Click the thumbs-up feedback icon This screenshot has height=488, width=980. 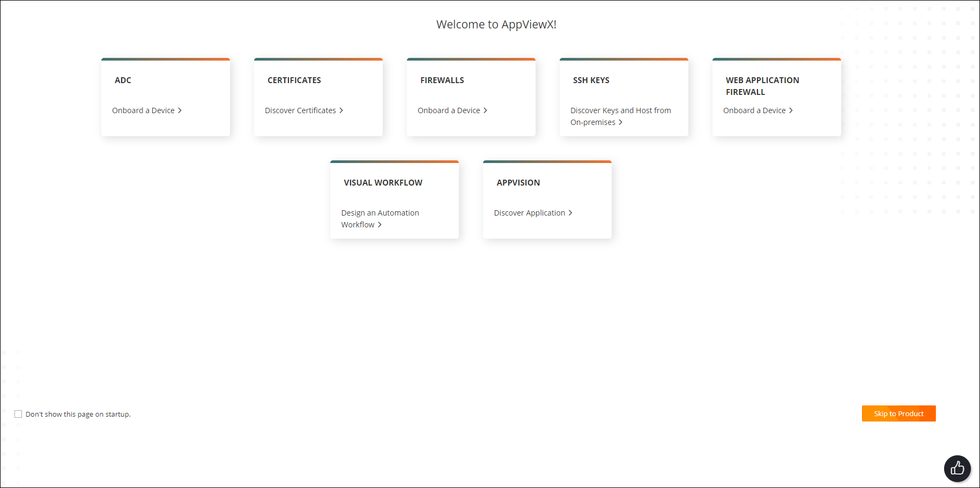point(957,469)
